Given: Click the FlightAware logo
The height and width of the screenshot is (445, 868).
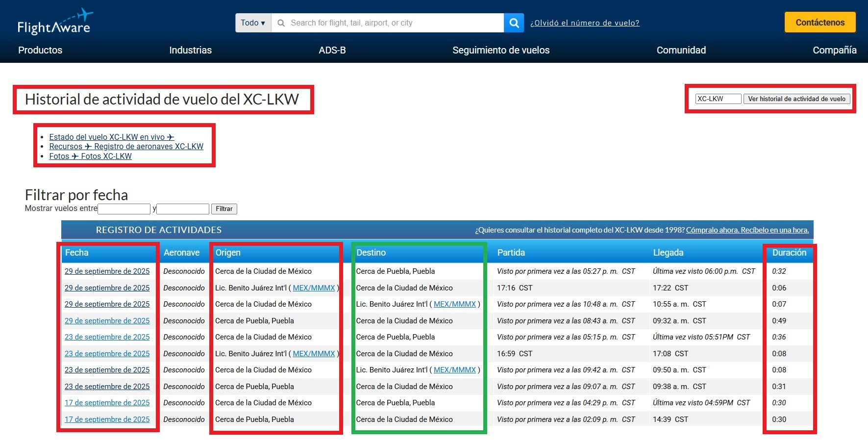Looking at the screenshot, I should [54, 23].
